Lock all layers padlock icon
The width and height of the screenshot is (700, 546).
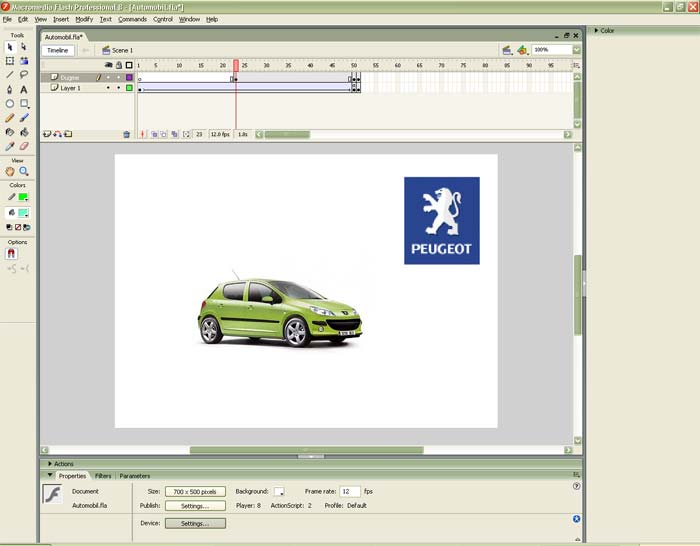119,65
